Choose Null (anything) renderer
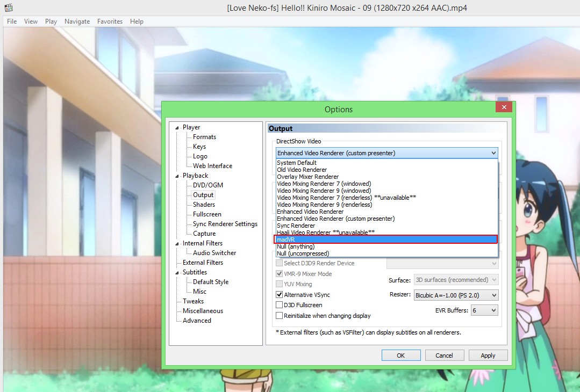580x392 pixels. (x=386, y=246)
